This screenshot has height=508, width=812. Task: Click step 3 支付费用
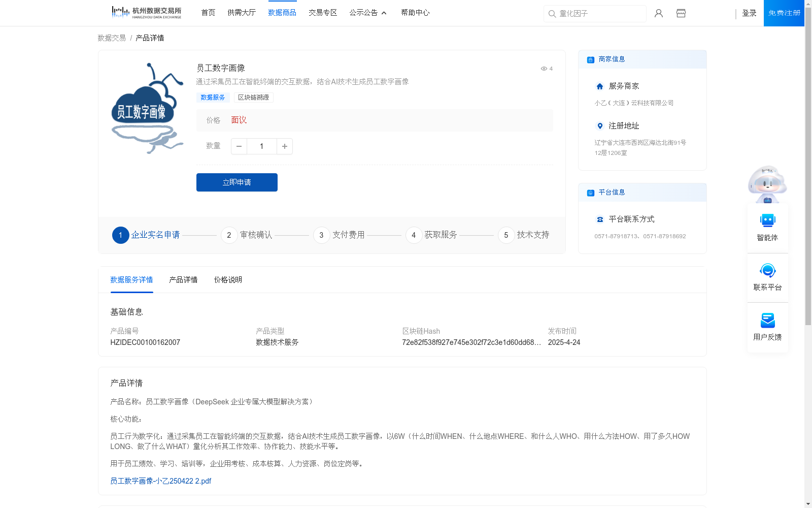[x=339, y=235]
